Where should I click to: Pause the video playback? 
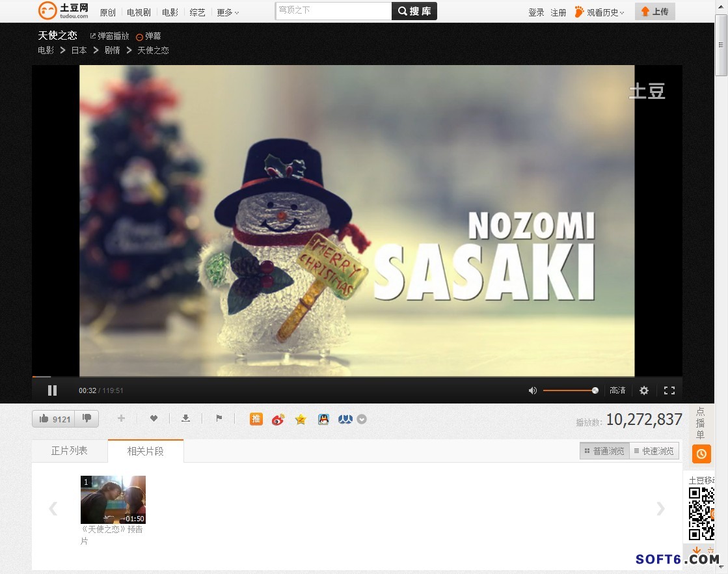(x=52, y=390)
